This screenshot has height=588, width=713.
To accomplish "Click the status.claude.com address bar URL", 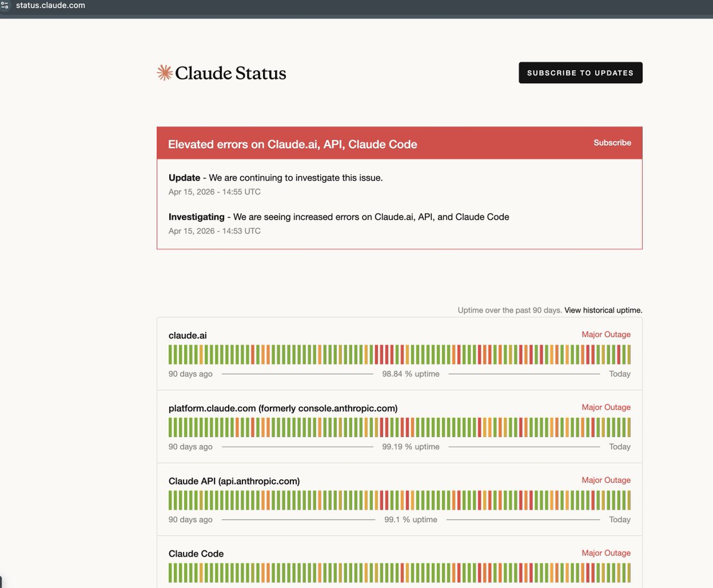I will point(51,5).
